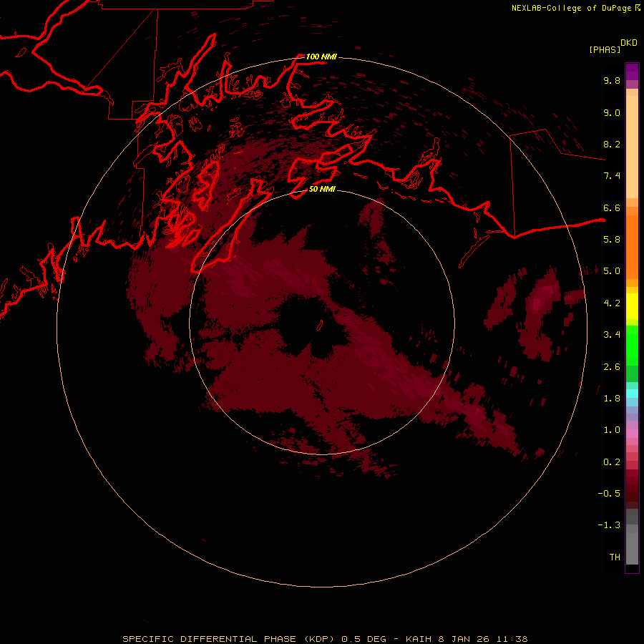Click the 7.4 scale value

click(x=612, y=176)
